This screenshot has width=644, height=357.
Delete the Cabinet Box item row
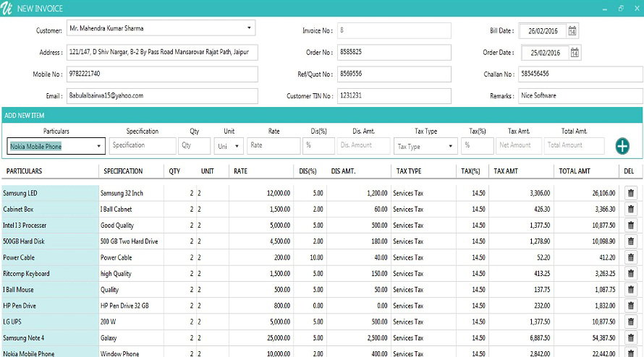[x=630, y=210]
